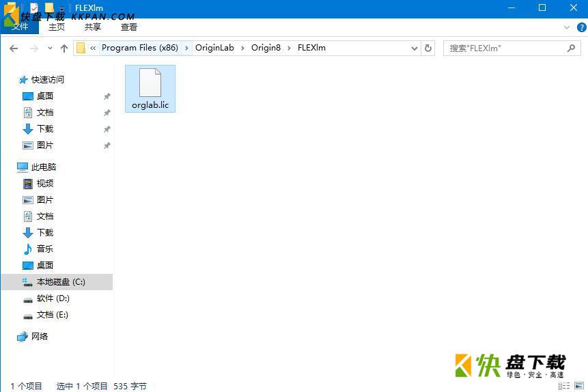
Task: Open pinned 下载 under quick access
Action: [45, 129]
